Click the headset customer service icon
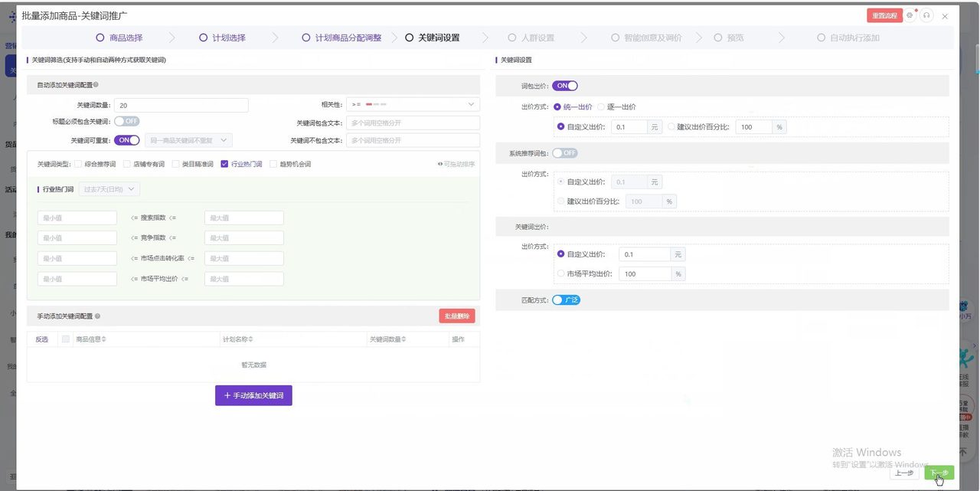 (x=926, y=15)
